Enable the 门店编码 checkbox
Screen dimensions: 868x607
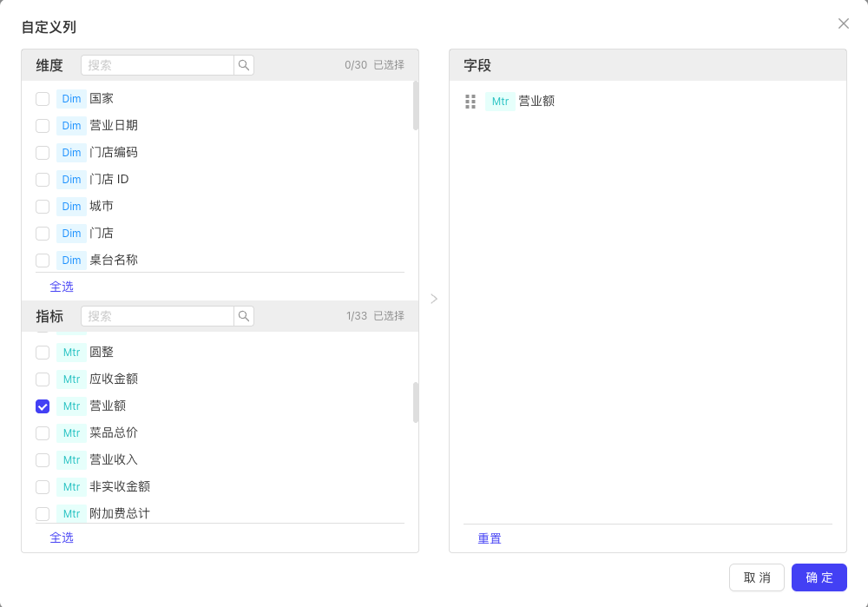(x=43, y=153)
